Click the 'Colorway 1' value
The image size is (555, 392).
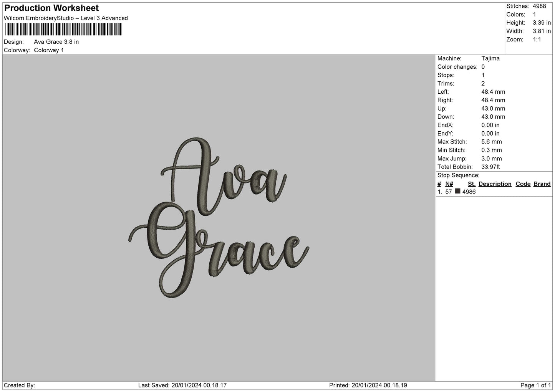(49, 50)
